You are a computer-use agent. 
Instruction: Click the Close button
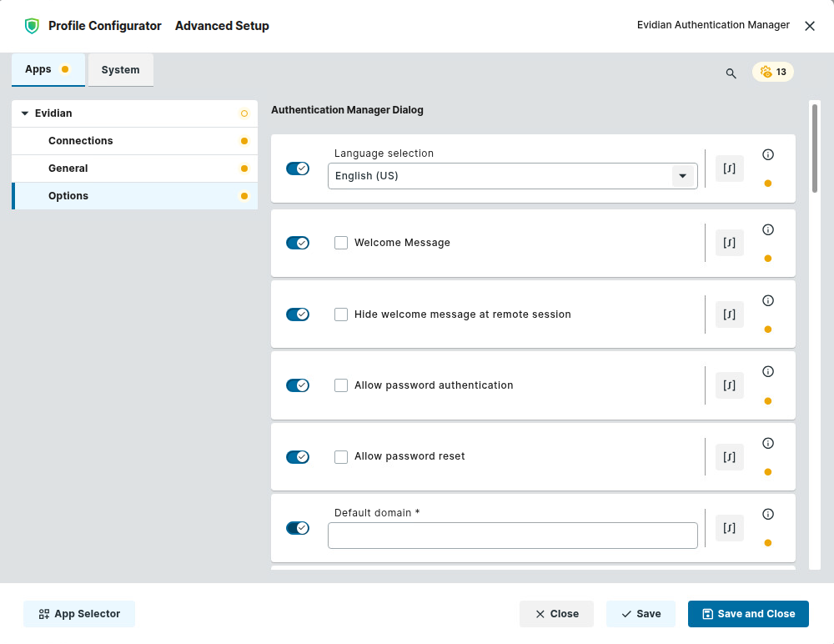click(x=556, y=614)
